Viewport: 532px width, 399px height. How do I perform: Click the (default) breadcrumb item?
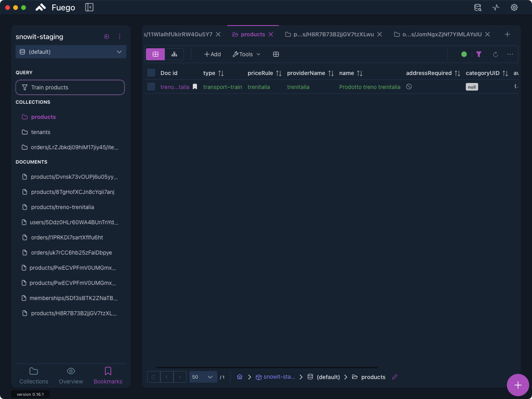coord(324,377)
